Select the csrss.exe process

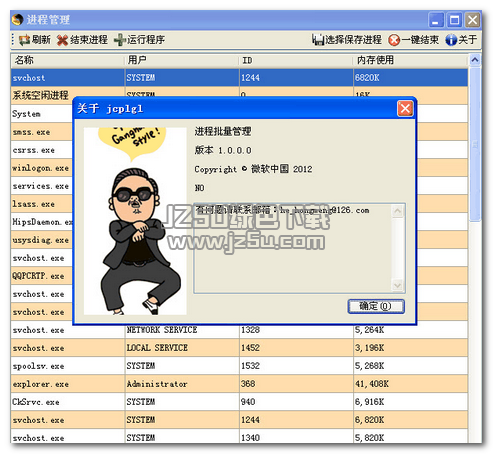[x=42, y=150]
